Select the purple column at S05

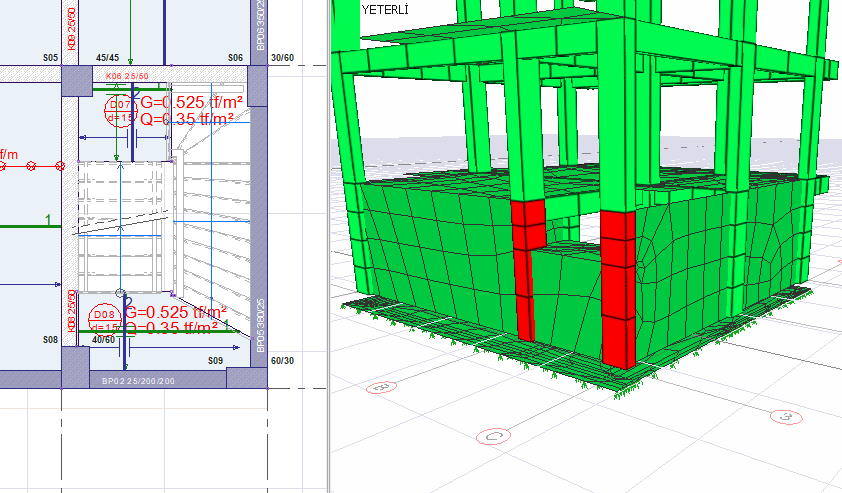point(78,81)
